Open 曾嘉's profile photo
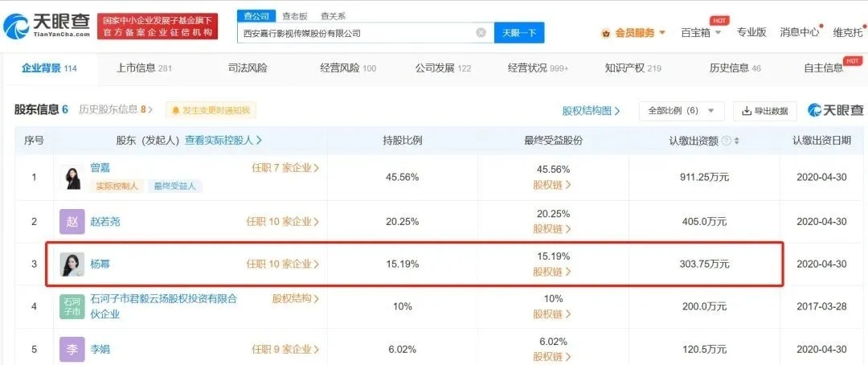 click(72, 177)
